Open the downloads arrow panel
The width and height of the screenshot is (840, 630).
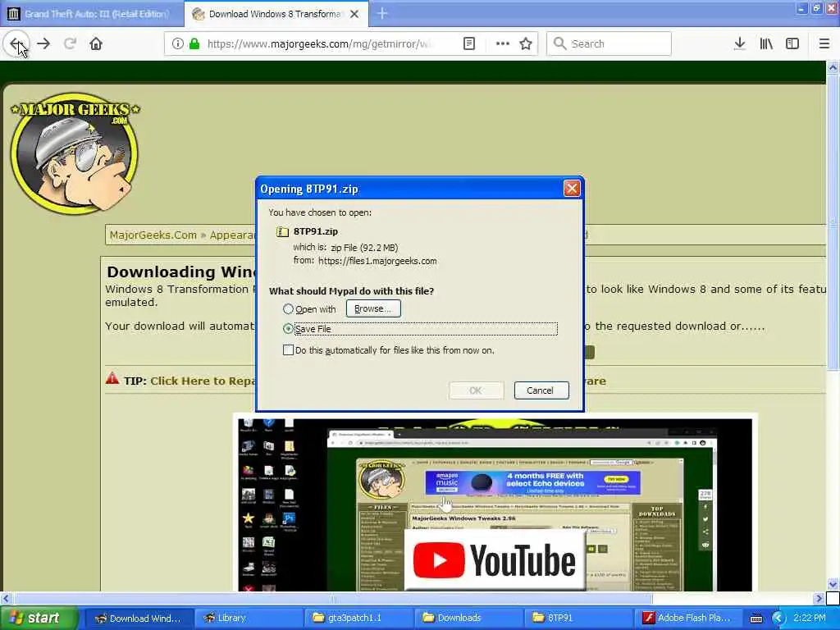[x=740, y=44]
